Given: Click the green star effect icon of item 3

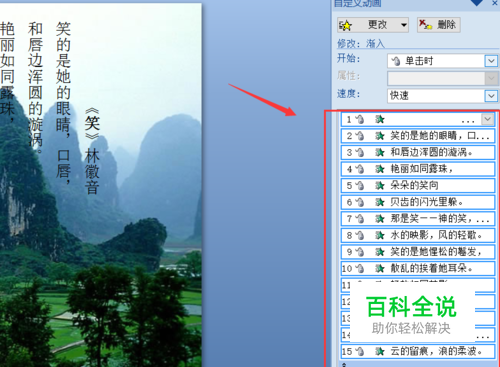Looking at the screenshot, I should click(380, 153).
